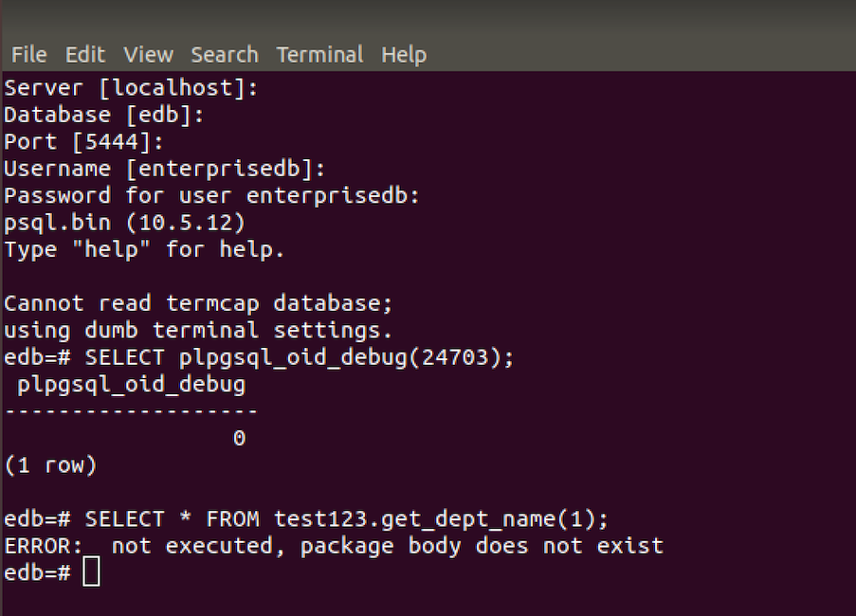The height and width of the screenshot is (616, 856).
Task: Click the result value 0 in output
Action: pos(239,439)
